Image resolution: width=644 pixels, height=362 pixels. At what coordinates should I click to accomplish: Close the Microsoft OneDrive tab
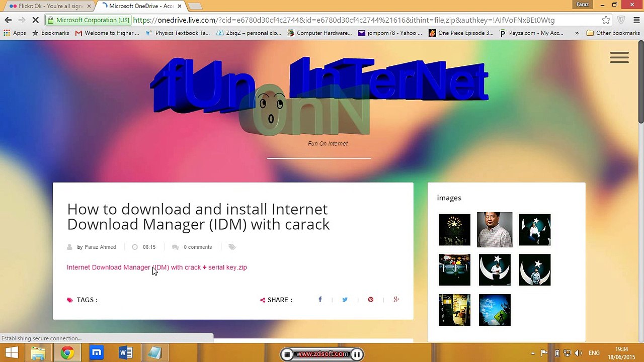click(x=179, y=6)
